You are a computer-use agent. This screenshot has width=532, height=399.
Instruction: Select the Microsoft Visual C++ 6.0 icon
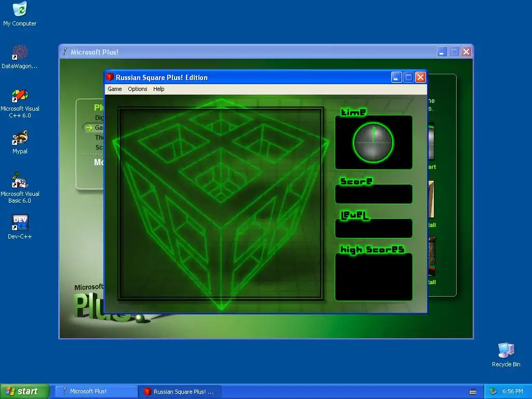pyautogui.click(x=20, y=103)
